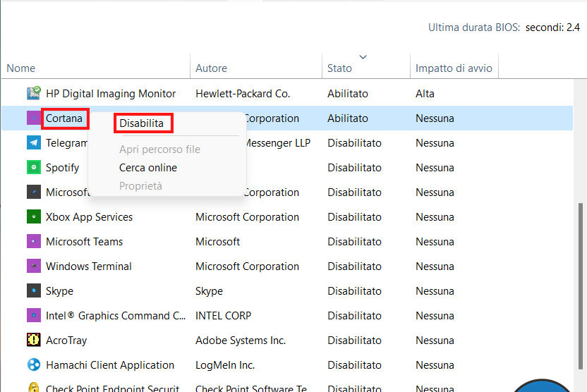This screenshot has width=587, height=392.
Task: Click the purple Cortana app icon
Action: (x=34, y=118)
